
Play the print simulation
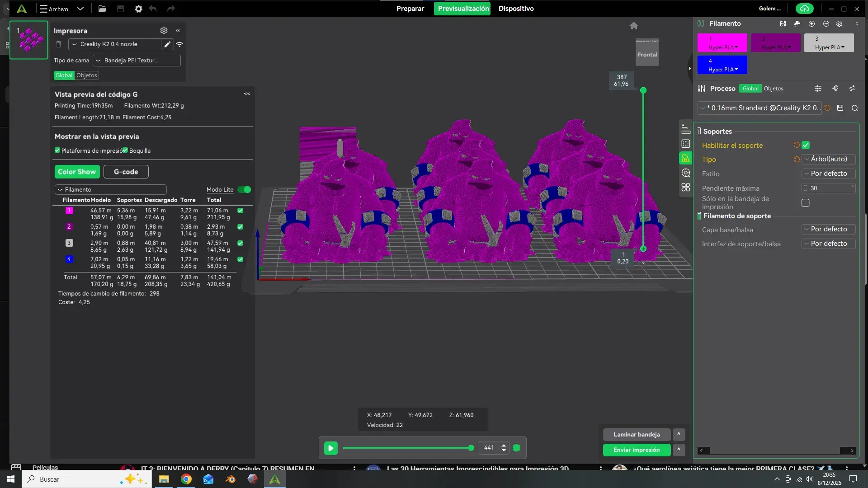(x=330, y=448)
